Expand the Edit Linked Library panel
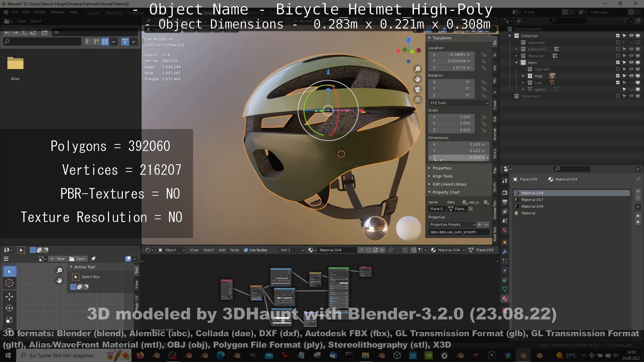This screenshot has height=362, width=644. tap(449, 184)
